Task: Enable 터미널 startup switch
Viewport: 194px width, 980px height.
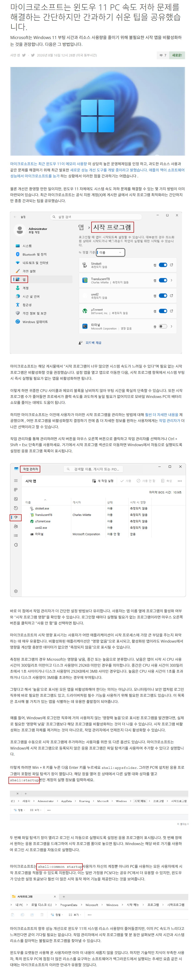Action: [163, 326]
